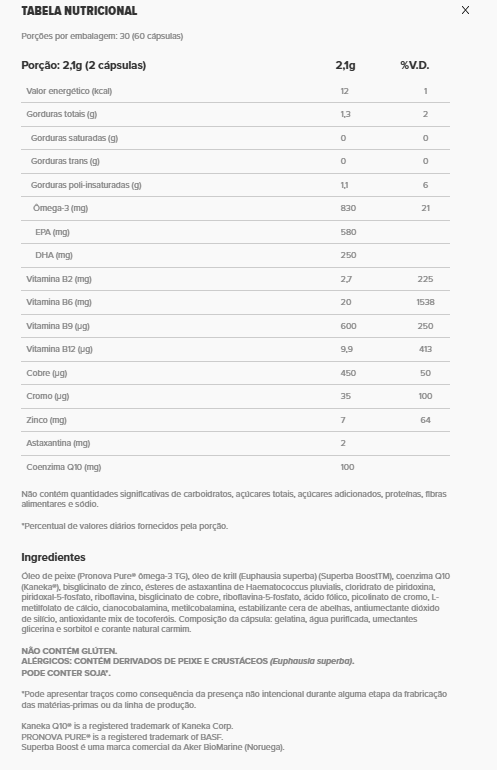This screenshot has width=497, height=770.
Task: Click the Superba Boost Aker BioMarine line
Action: (x=153, y=747)
